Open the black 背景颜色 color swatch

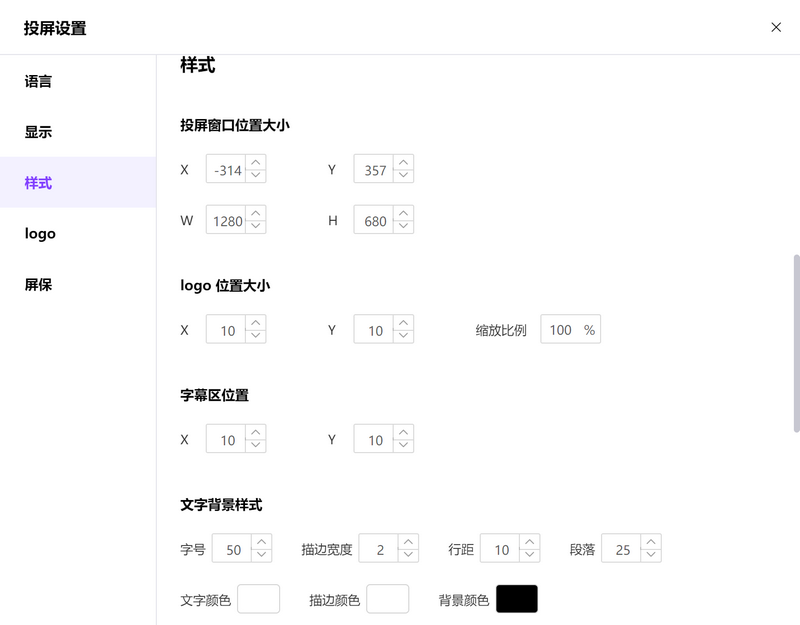517,599
